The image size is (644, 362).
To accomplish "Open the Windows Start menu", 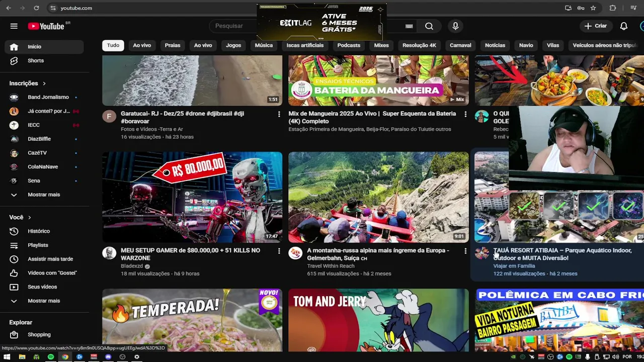I will (7, 357).
